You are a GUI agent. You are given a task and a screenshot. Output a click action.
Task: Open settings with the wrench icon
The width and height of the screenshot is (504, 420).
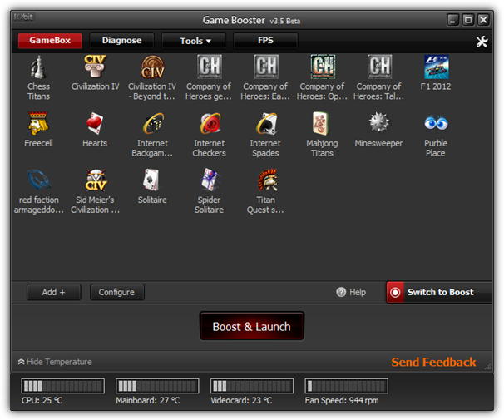[x=482, y=42]
